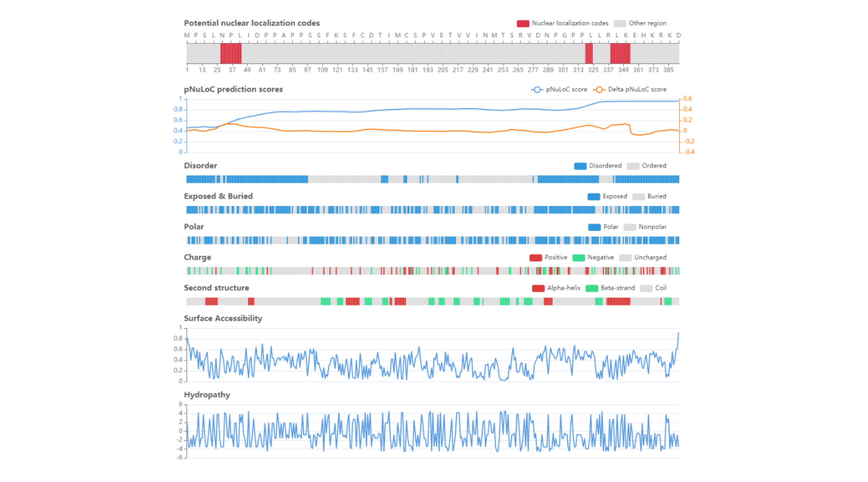This screenshot has height=482, width=868.
Task: Hide the pNuLoC score series via legend
Action: pyautogui.click(x=559, y=89)
